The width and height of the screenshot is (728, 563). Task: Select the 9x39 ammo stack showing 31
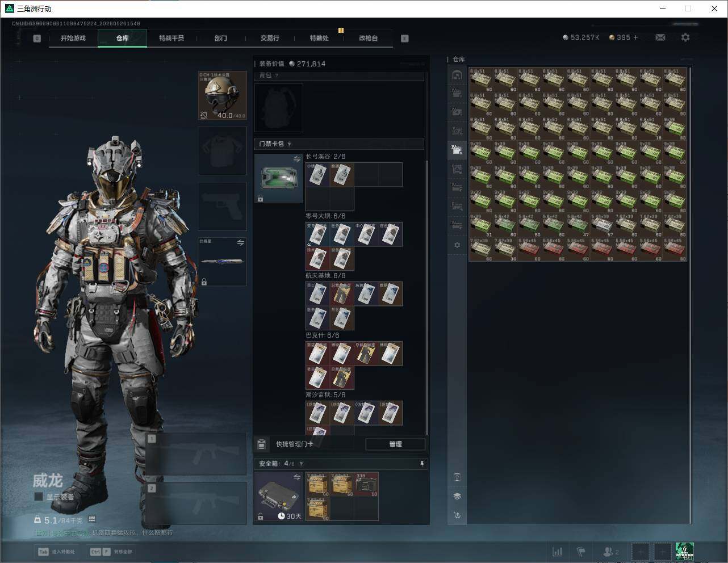click(481, 225)
